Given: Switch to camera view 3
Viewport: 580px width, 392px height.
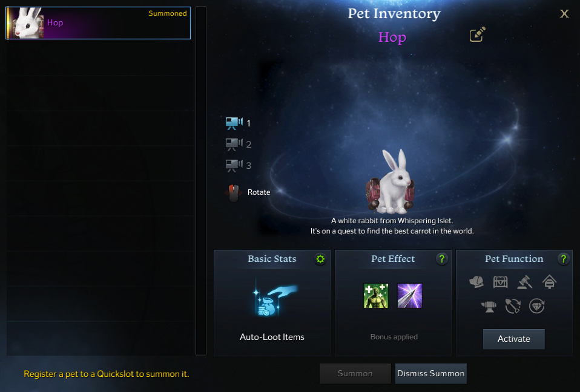Looking at the screenshot, I should (x=238, y=165).
